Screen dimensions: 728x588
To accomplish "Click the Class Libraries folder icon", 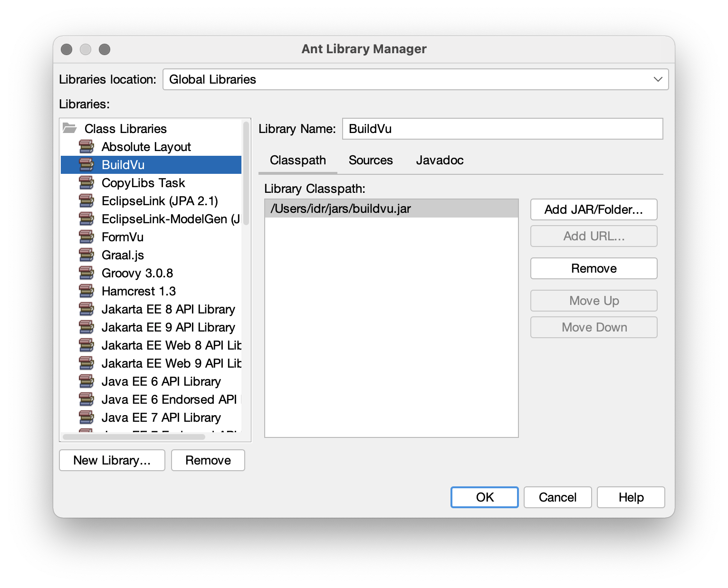I will pos(69,128).
